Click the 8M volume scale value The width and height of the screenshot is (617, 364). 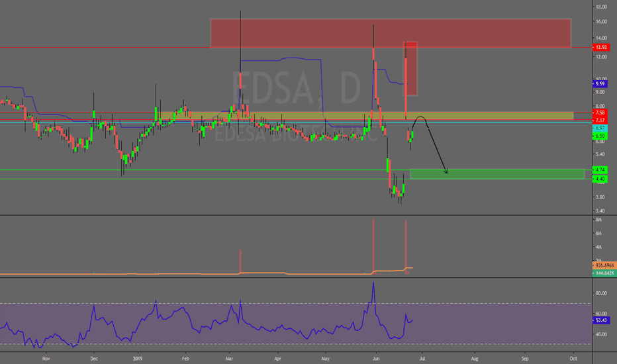(x=598, y=220)
